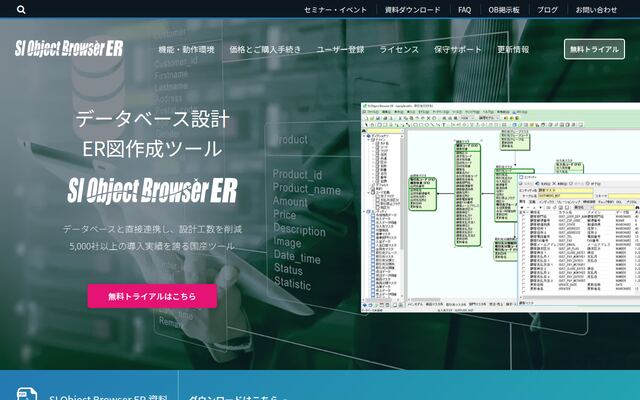Screen dimensions: 640x400
Task: View the 更新情報 menu item
Action: [x=513, y=49]
